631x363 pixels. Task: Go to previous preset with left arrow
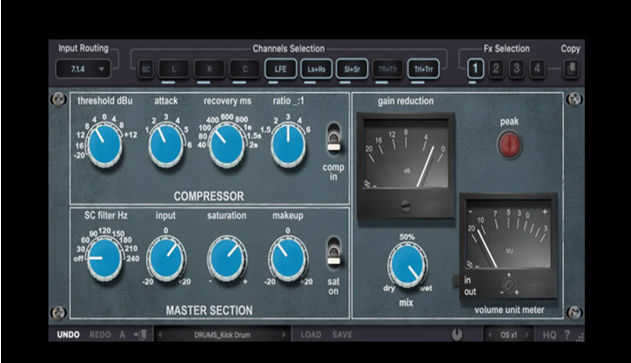coord(160,335)
